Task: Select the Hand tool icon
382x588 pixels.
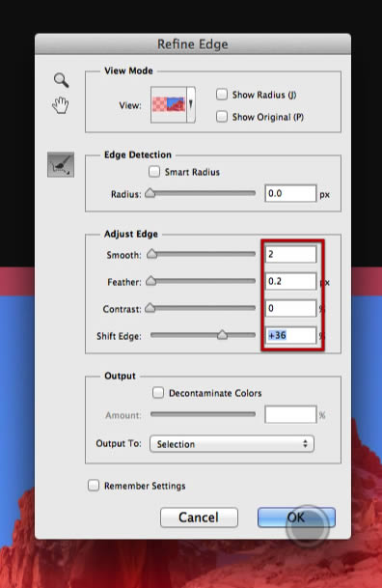Action: (61, 105)
